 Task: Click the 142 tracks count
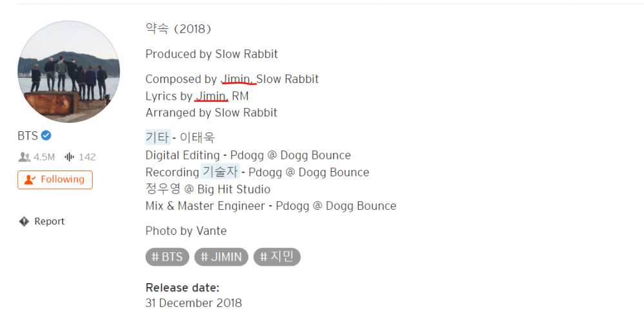pos(87,157)
